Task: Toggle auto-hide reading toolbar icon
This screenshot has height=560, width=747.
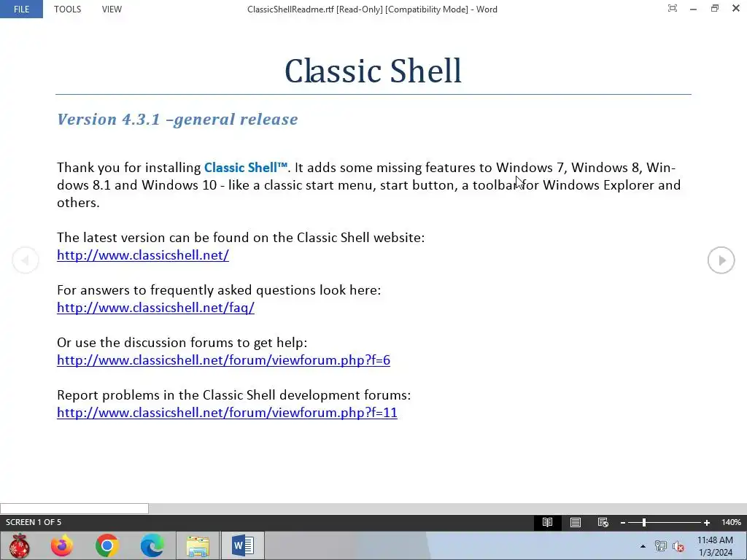Action: pos(672,9)
